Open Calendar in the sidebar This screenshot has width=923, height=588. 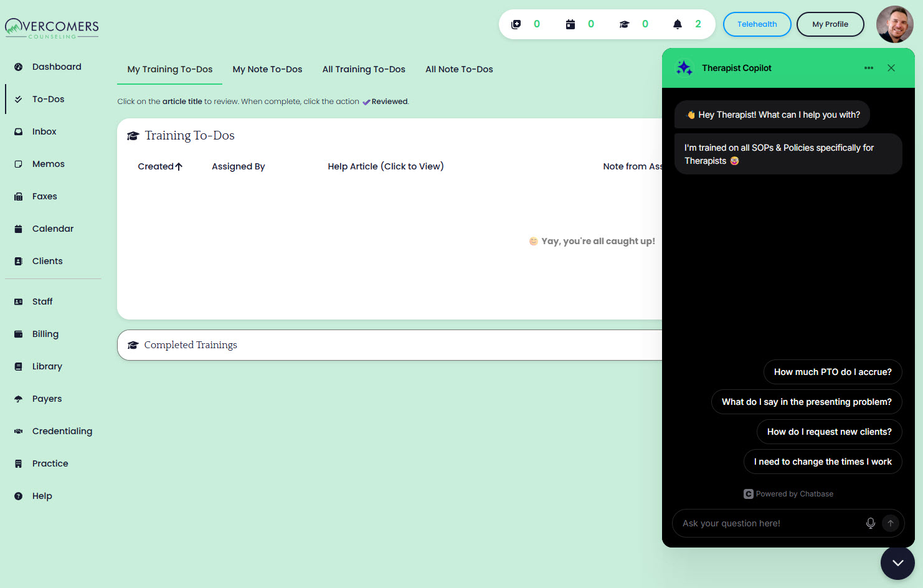[52, 229]
